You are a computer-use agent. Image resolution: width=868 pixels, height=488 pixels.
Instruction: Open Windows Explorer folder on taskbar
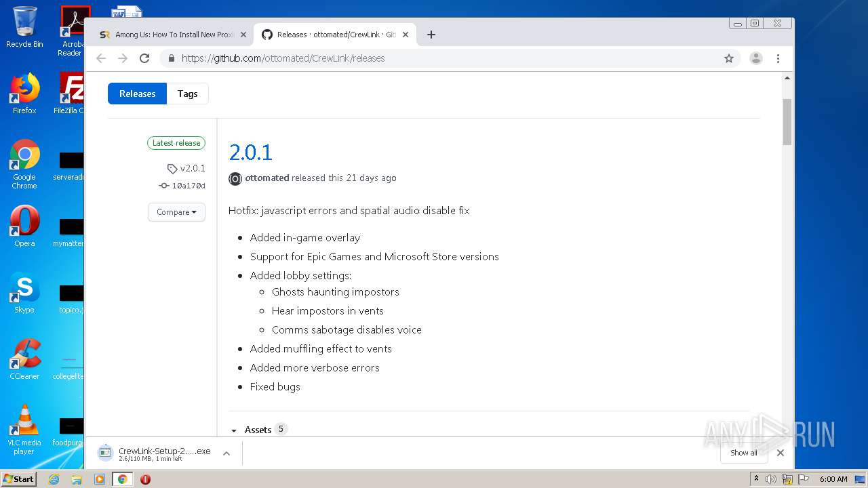pos(77,479)
